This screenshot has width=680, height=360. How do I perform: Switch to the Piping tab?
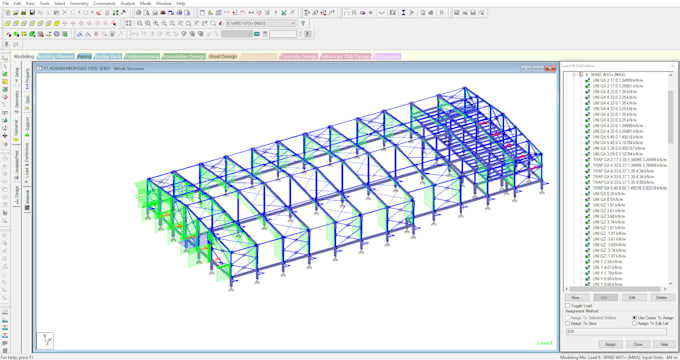pos(84,56)
